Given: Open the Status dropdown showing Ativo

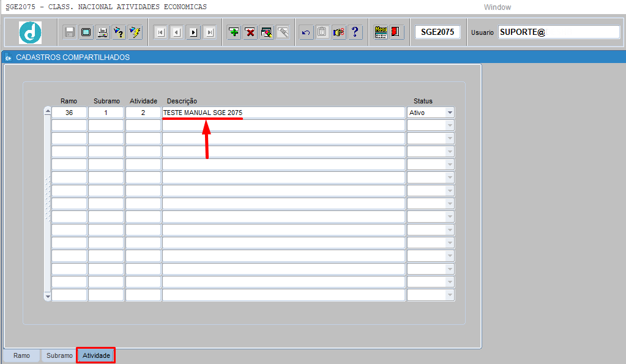Looking at the screenshot, I should click(x=450, y=113).
